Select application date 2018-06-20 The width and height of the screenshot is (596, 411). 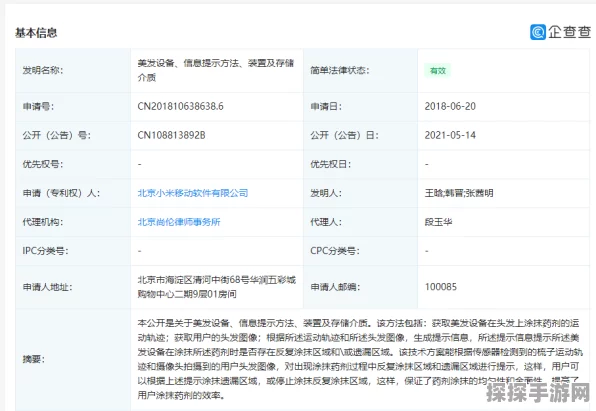click(450, 106)
